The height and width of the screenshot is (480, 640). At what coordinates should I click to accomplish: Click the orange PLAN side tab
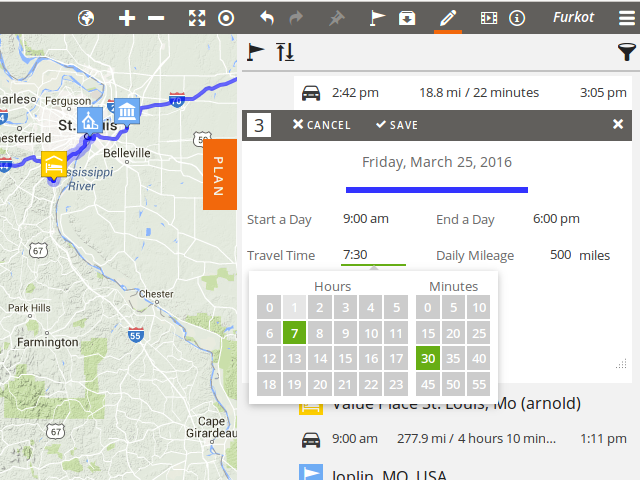[x=219, y=175]
